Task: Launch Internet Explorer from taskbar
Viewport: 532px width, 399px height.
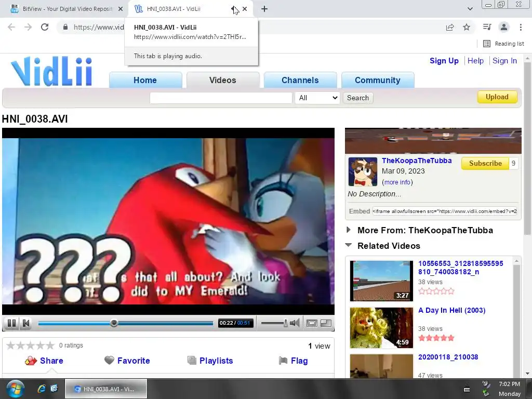Action: 42,389
